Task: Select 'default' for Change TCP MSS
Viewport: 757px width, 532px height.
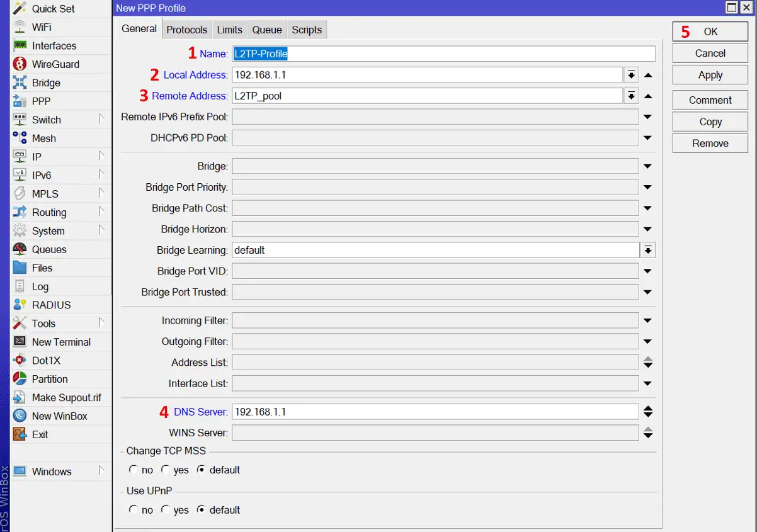Action: coord(201,470)
